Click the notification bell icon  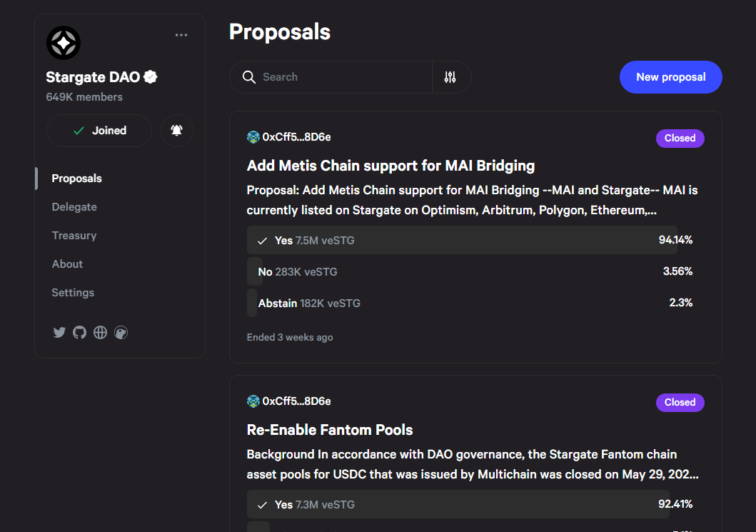[x=176, y=131]
